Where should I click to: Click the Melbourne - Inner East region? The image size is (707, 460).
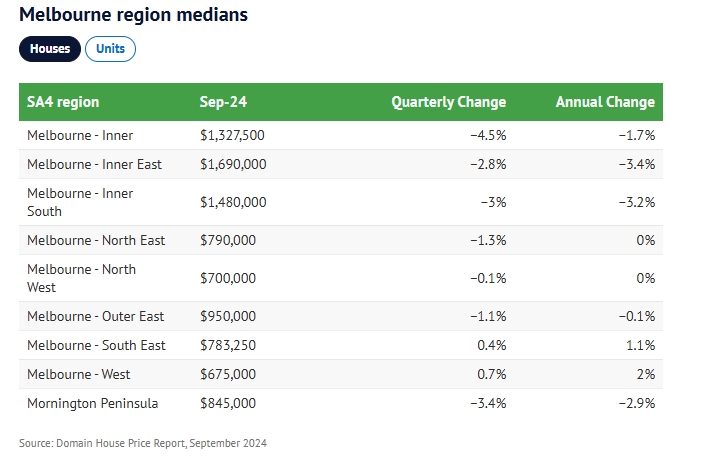pos(94,164)
